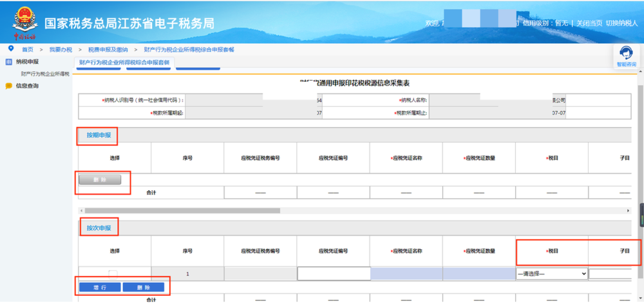Image resolution: width=644 pixels, height=303 pixels.
Task: Click 关闭当页 in the header
Action: coord(589,23)
